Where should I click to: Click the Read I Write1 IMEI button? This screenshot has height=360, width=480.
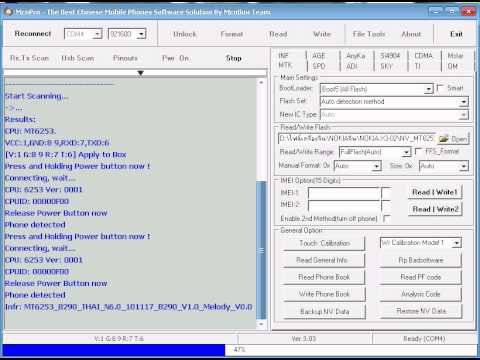point(435,192)
